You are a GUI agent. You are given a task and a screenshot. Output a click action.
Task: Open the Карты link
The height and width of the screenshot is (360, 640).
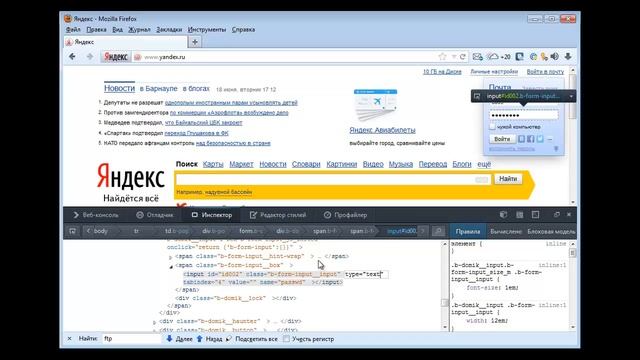pyautogui.click(x=213, y=164)
